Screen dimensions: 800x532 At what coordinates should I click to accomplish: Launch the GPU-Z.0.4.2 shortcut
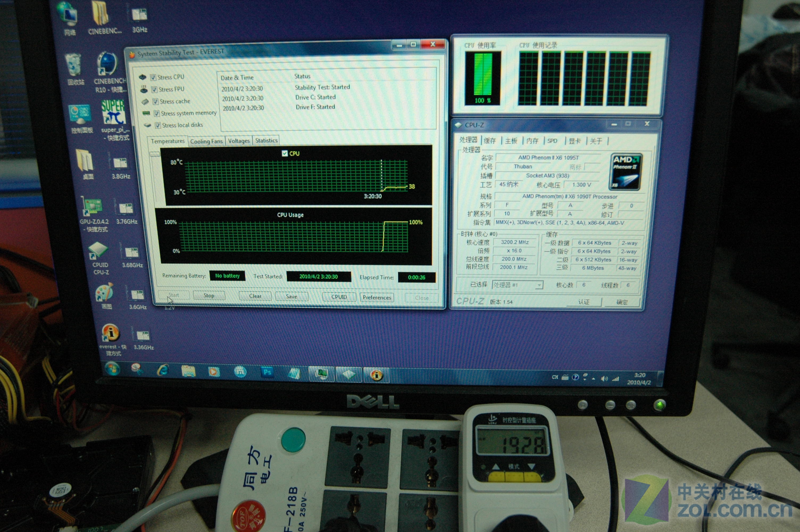93,214
